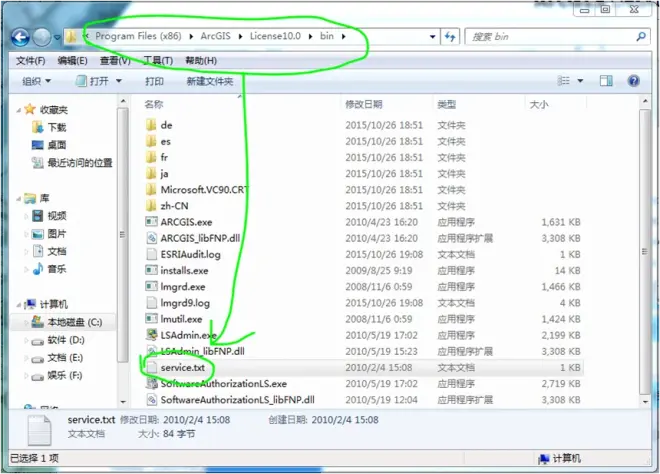Click the 新建文件夹 (New folder) button
This screenshot has width=660, height=474.
pyautogui.click(x=210, y=82)
